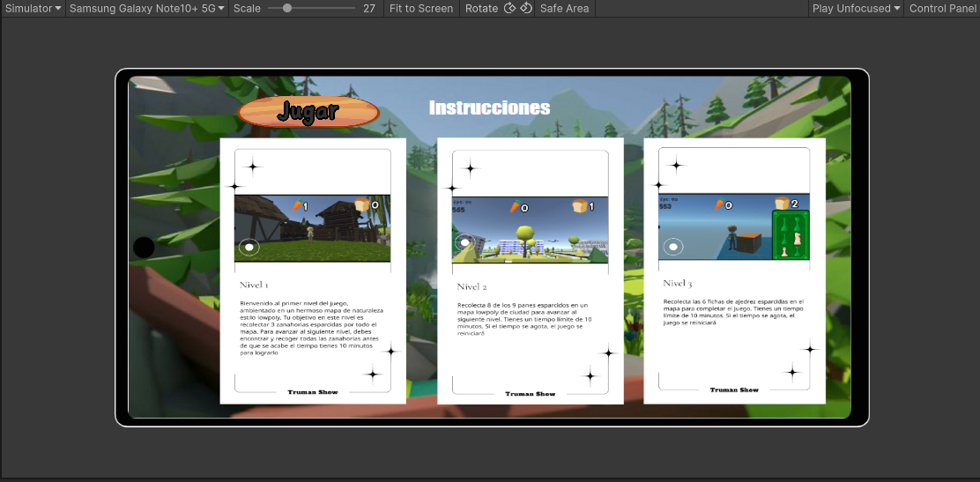
Task: Click the bread counter icon in Nivel 1 card
Action: 362,204
